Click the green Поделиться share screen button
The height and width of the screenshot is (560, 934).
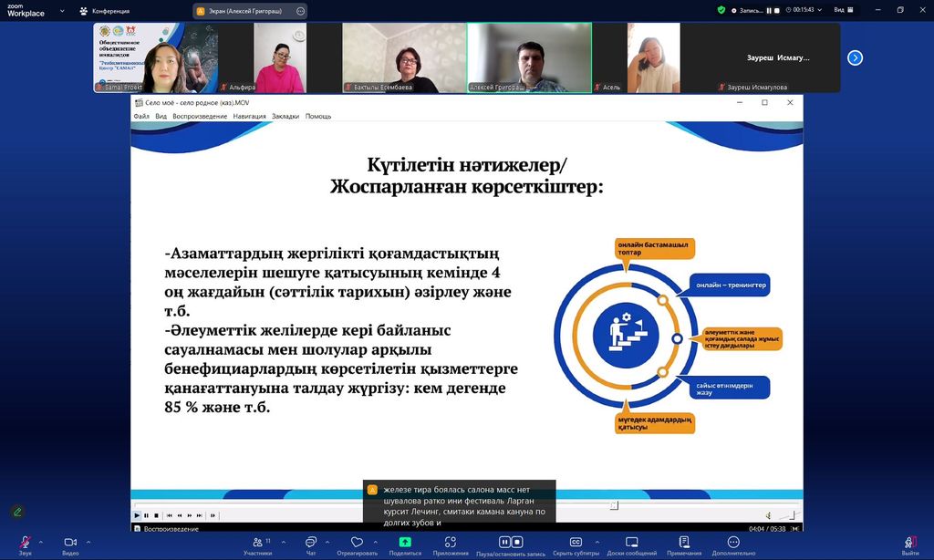coord(405,543)
